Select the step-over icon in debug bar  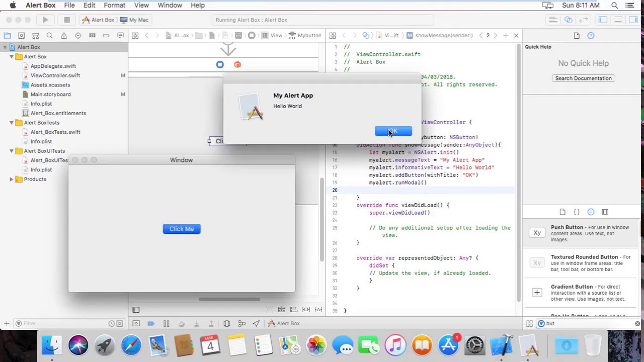tap(182, 323)
